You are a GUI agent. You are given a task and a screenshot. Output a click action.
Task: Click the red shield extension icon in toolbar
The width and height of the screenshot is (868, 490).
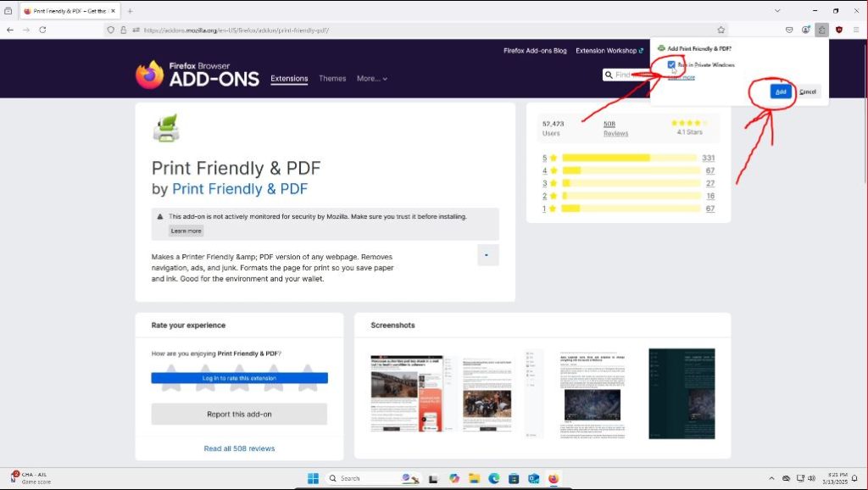click(839, 30)
